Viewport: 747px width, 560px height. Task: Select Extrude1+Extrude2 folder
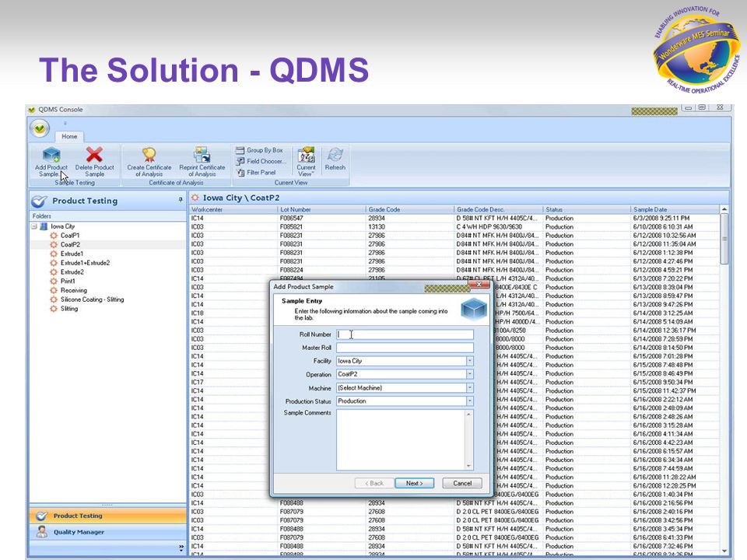(86, 262)
